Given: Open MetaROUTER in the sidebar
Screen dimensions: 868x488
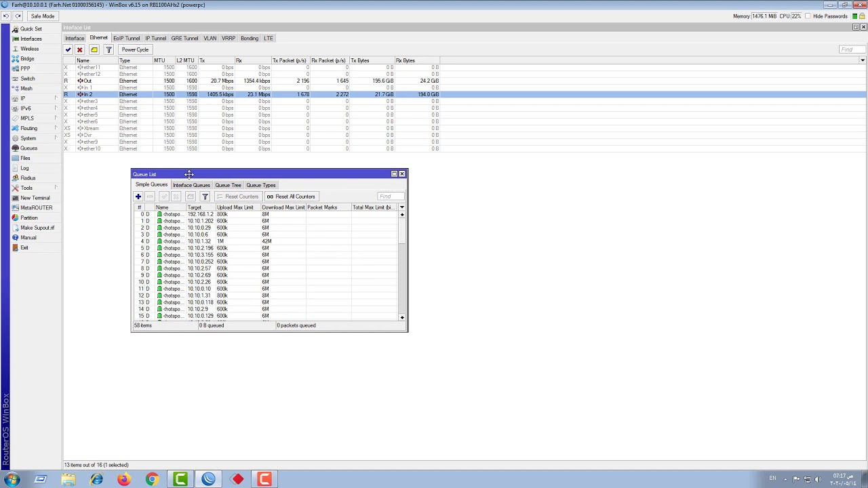Looking at the screenshot, I should pyautogui.click(x=36, y=208).
